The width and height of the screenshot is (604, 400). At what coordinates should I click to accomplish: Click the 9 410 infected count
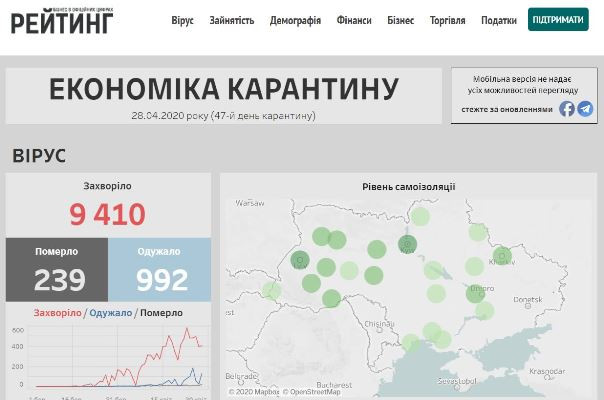tap(107, 214)
